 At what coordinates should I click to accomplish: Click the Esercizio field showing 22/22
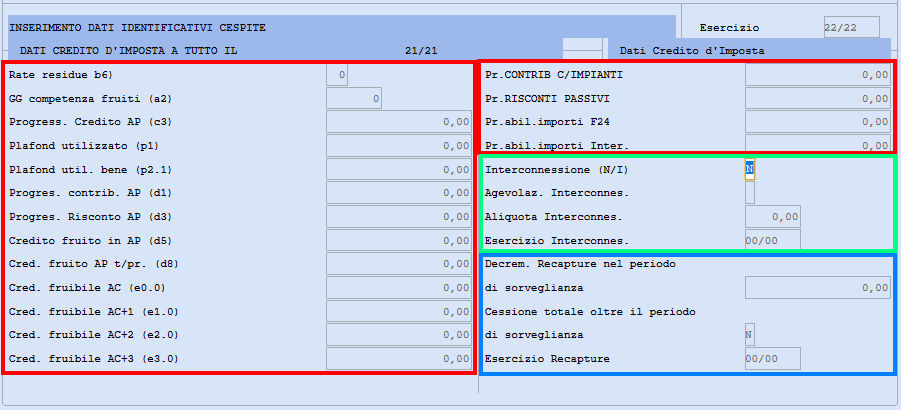(x=852, y=28)
